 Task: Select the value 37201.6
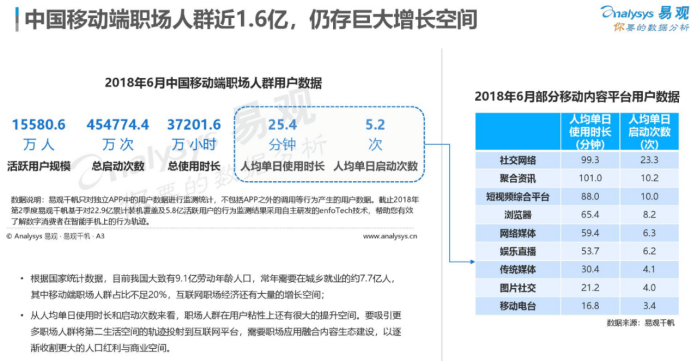point(194,125)
